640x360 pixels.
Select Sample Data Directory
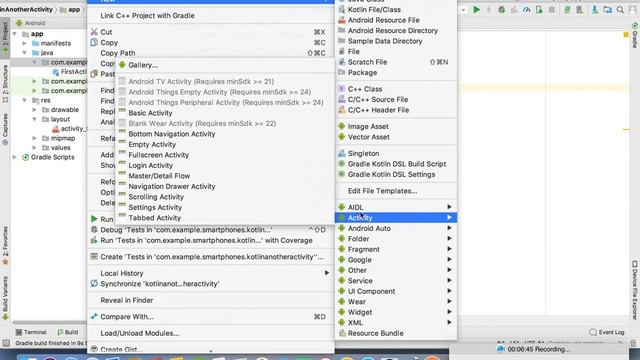point(385,41)
